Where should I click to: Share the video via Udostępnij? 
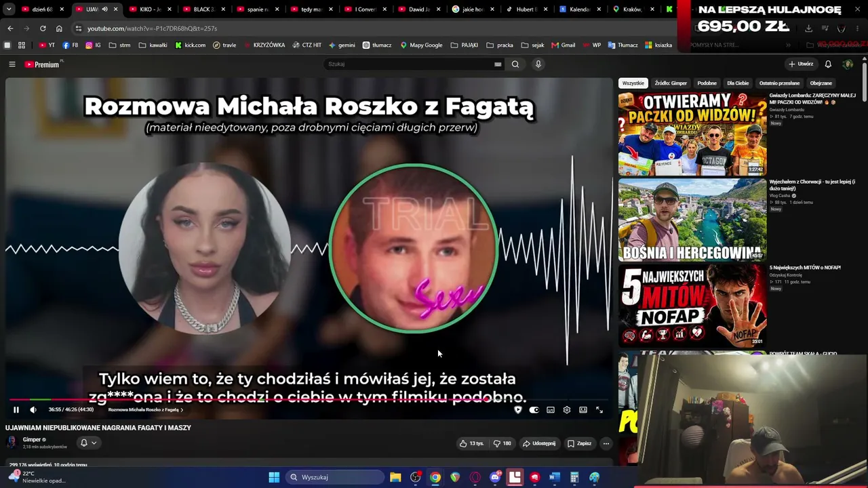coord(539,443)
